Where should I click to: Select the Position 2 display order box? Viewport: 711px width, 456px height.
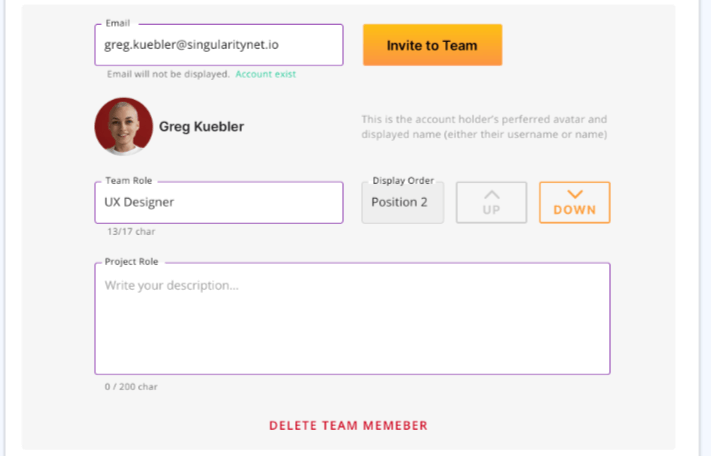(x=402, y=202)
